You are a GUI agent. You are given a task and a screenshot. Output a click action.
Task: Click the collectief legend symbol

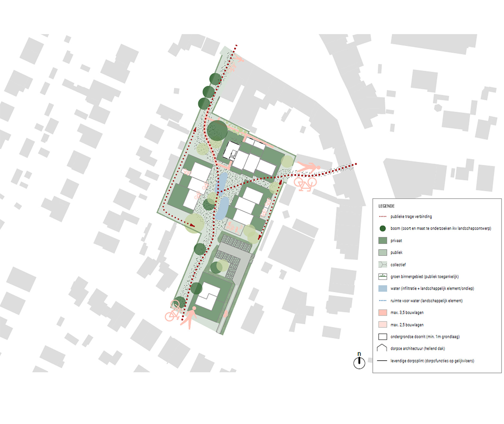point(382,265)
